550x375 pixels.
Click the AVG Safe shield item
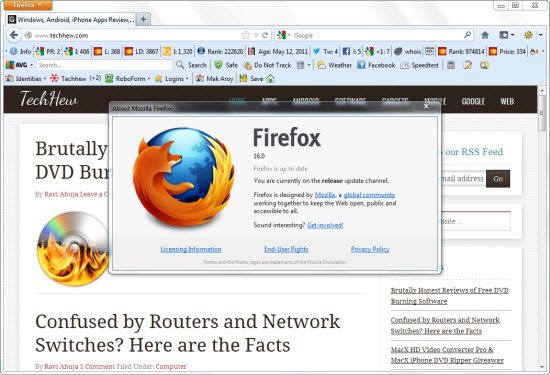[x=226, y=65]
